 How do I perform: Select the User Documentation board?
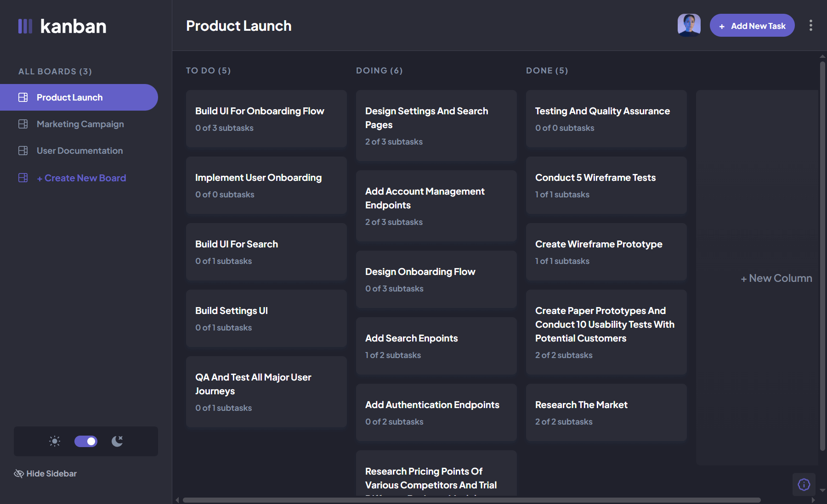(x=79, y=150)
